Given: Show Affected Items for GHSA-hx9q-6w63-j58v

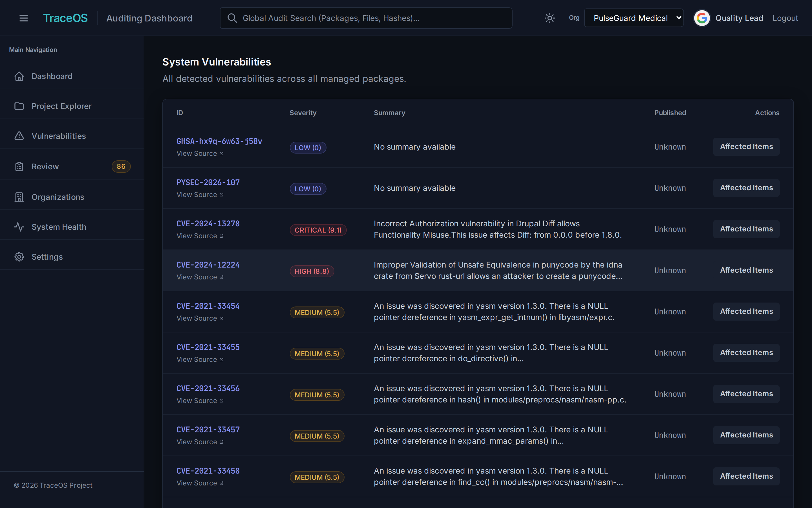Looking at the screenshot, I should [746, 147].
